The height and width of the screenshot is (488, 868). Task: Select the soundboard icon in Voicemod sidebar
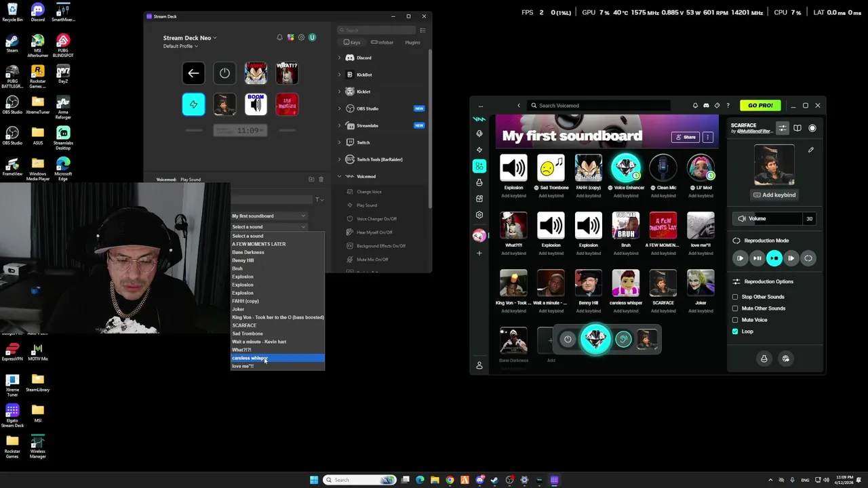coord(479,166)
